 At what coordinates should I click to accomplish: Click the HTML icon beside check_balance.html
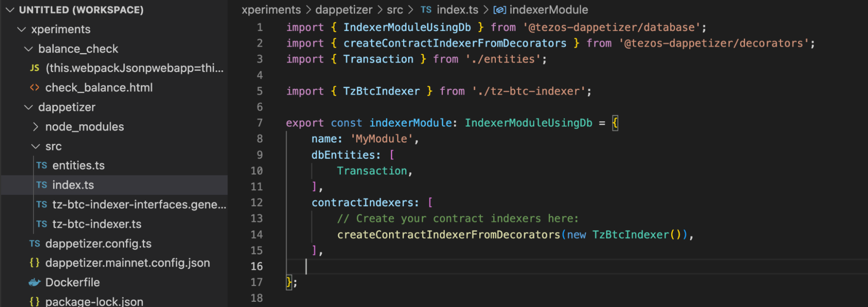(x=34, y=88)
